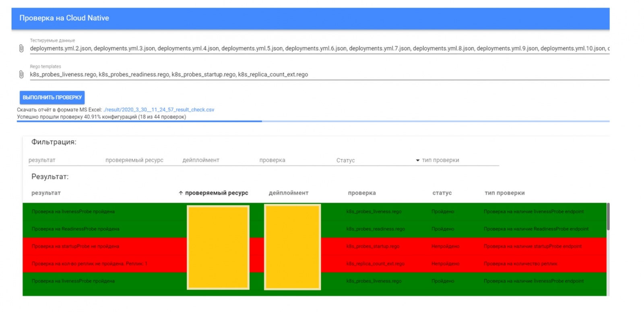Click 'Непройдено' status in the startupProbe row
The image size is (644, 312).
[445, 246]
